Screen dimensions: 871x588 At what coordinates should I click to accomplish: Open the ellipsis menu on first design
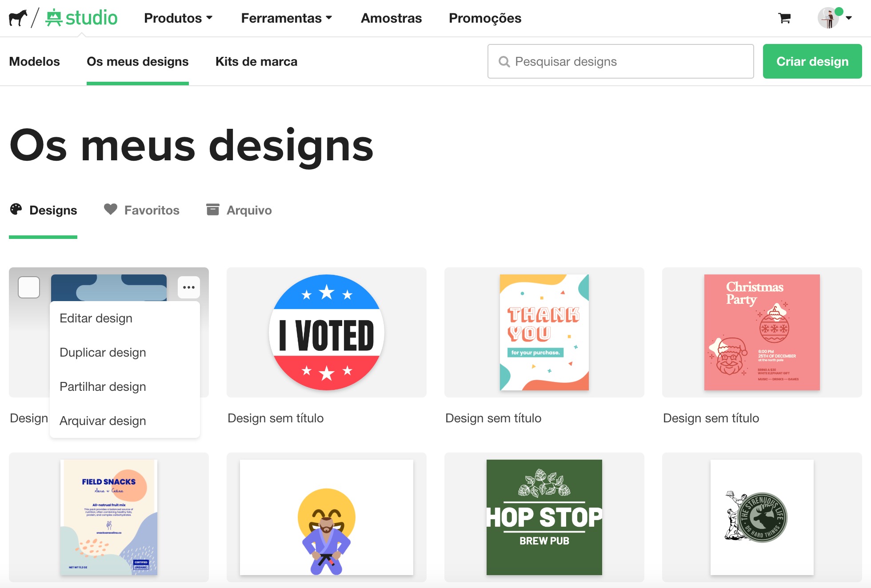188,287
